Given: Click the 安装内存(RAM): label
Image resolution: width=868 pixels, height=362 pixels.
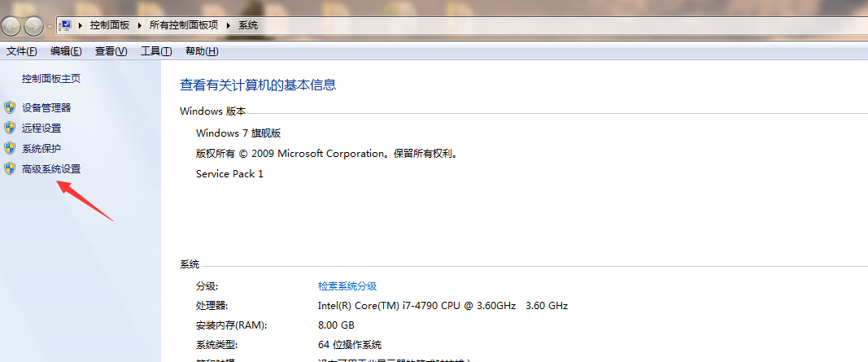Looking at the screenshot, I should [x=231, y=325].
